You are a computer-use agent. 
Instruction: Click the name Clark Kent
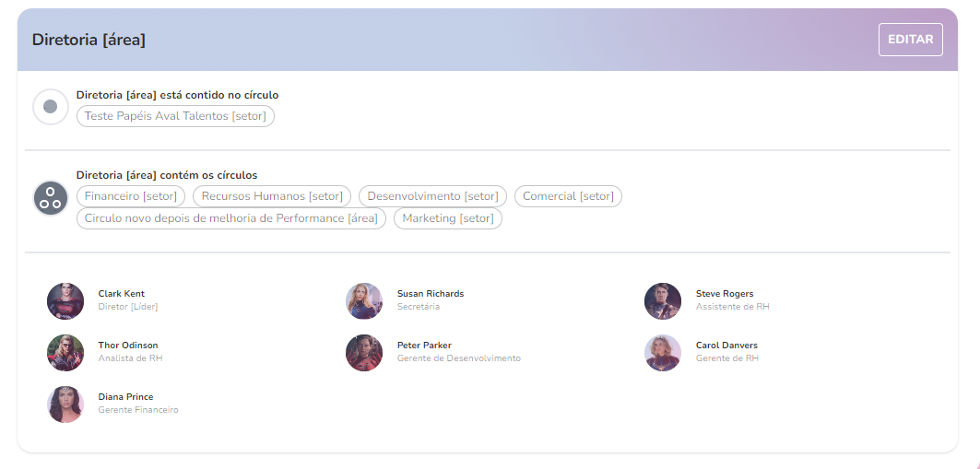point(121,294)
